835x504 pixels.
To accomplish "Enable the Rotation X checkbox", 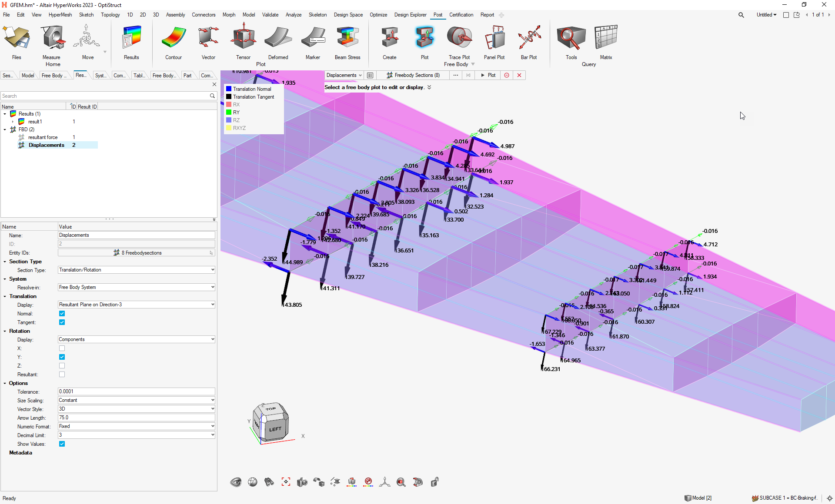I will (62, 348).
